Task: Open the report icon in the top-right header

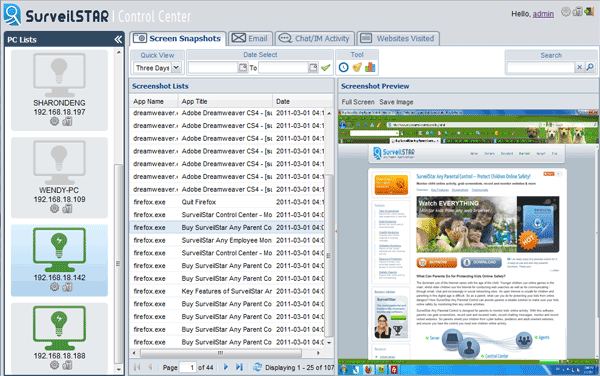Action: coord(577,11)
